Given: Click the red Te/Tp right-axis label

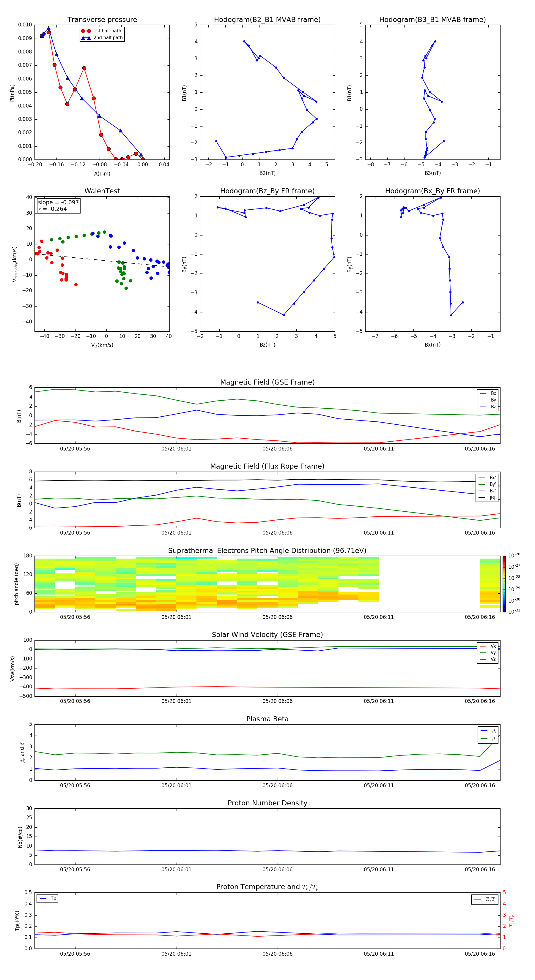Looking at the screenshot, I should tap(512, 921).
